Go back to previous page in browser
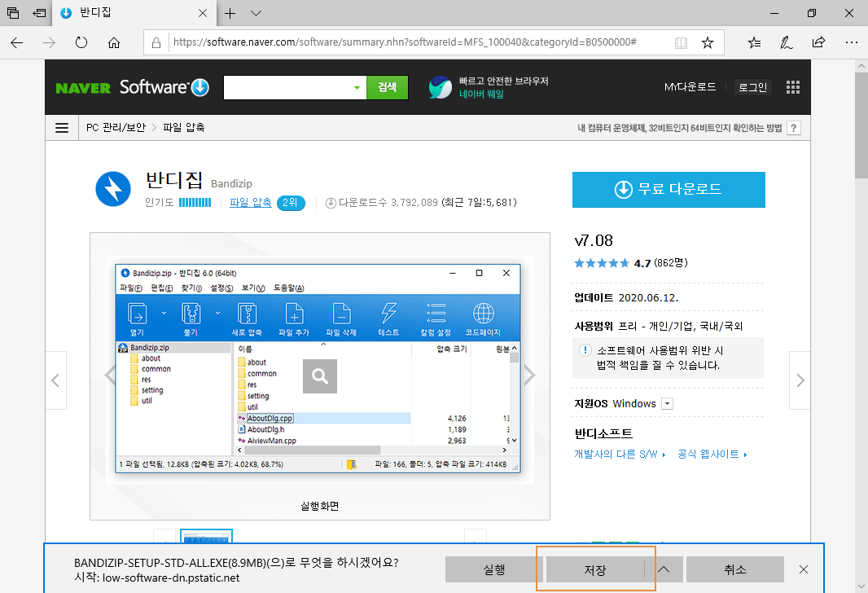This screenshot has height=593, width=868. [16, 42]
